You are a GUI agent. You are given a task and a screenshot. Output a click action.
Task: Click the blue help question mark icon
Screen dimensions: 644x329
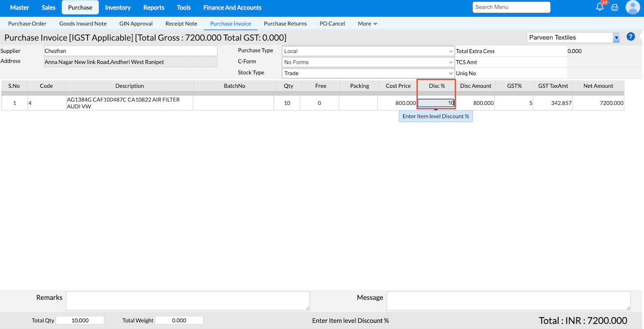pos(630,37)
